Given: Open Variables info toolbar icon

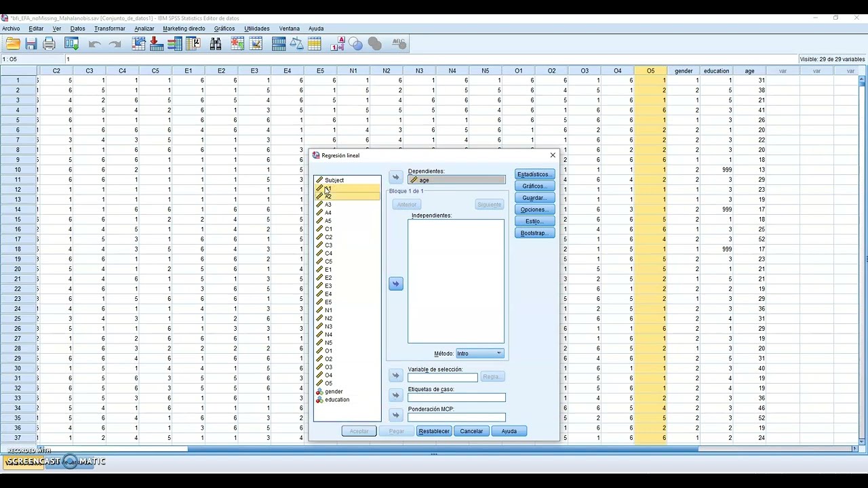Looking at the screenshot, I should pos(174,44).
